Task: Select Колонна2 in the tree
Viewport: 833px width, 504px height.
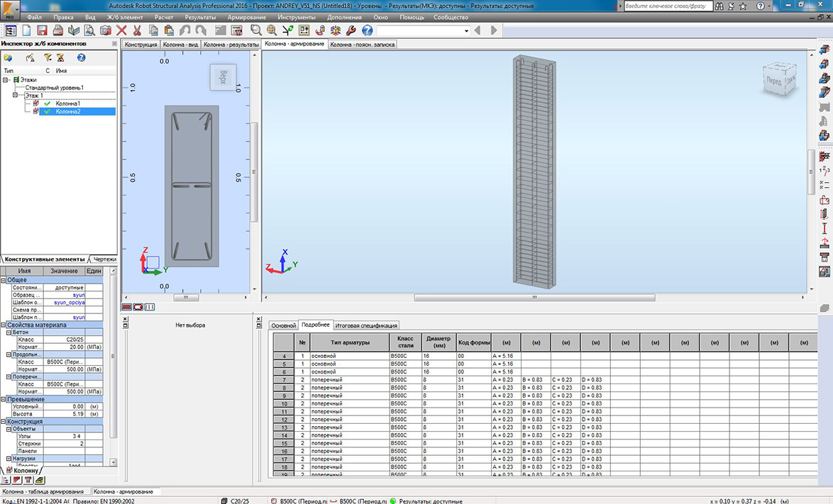Action: click(x=68, y=111)
